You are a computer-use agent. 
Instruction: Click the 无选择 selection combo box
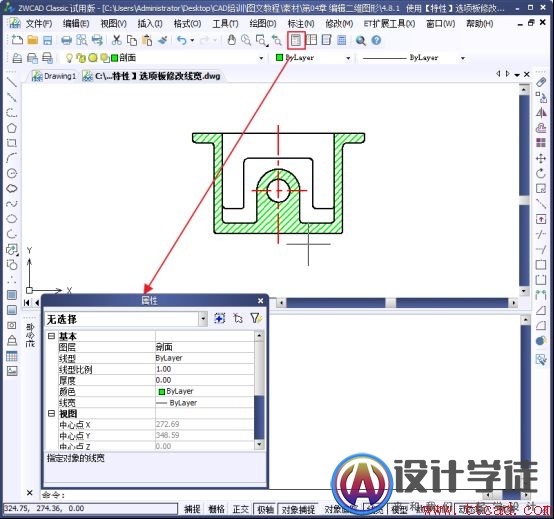point(126,319)
